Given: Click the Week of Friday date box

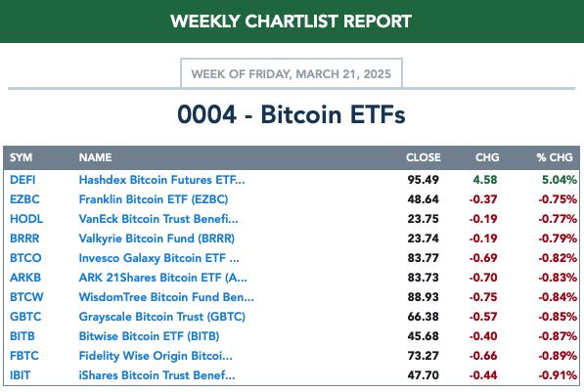Looking at the screenshot, I should pyautogui.click(x=292, y=73).
